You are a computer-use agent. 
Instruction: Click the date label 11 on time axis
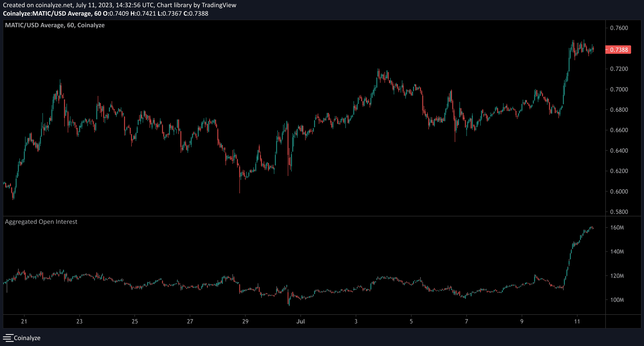click(577, 321)
